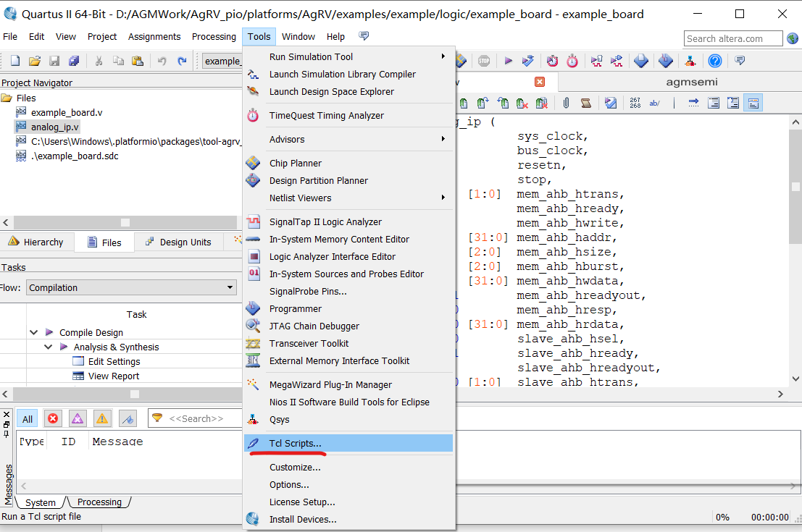Viewport: 802px width, 532px height.
Task: Select Programmer in the Tools menu
Action: coord(348,308)
